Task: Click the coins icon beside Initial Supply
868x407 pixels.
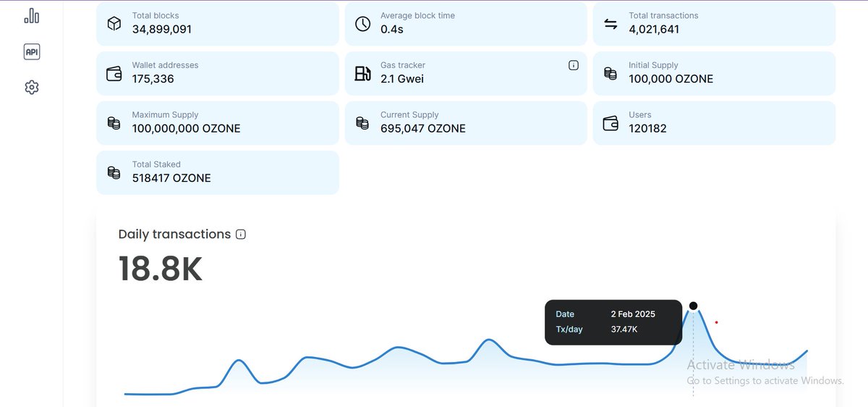Action: pos(611,73)
